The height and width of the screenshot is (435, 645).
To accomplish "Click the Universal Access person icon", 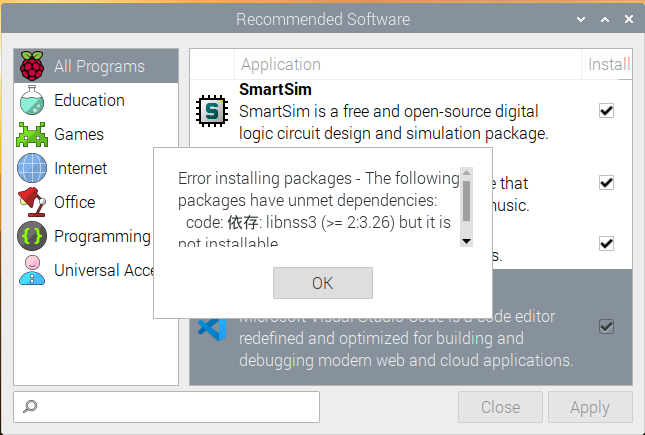I will (32, 270).
